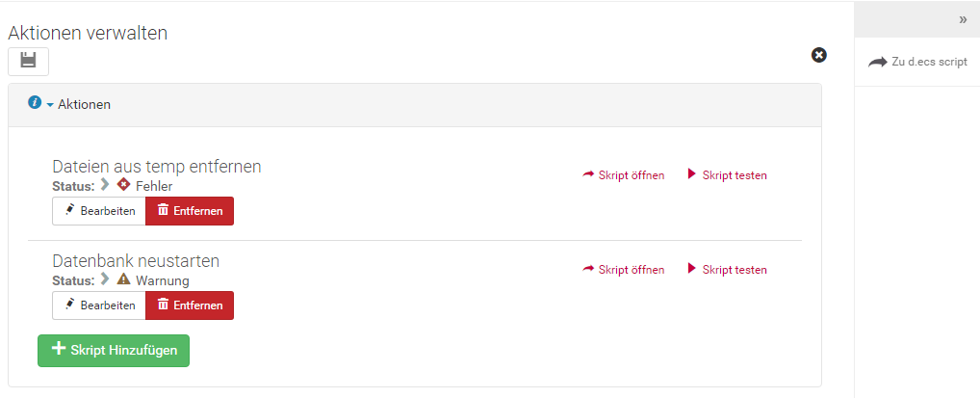Remove the Dateien aus temp entfernen action
980x398 pixels.
click(x=190, y=211)
